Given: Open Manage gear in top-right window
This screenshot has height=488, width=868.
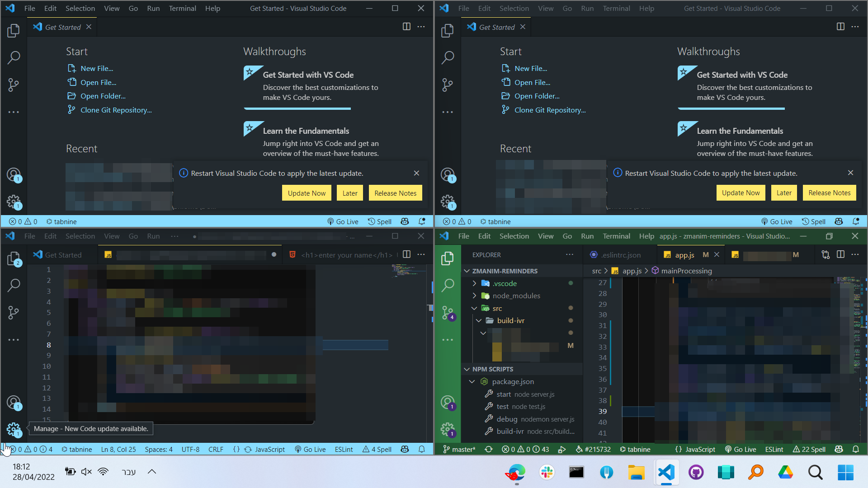Looking at the screenshot, I should click(x=448, y=202).
